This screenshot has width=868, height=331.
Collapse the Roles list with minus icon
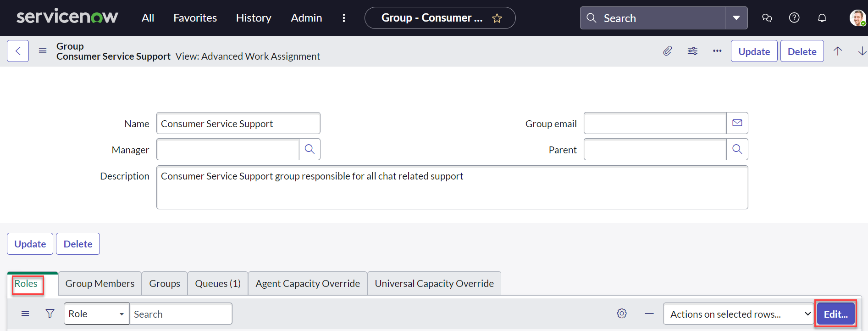649,314
